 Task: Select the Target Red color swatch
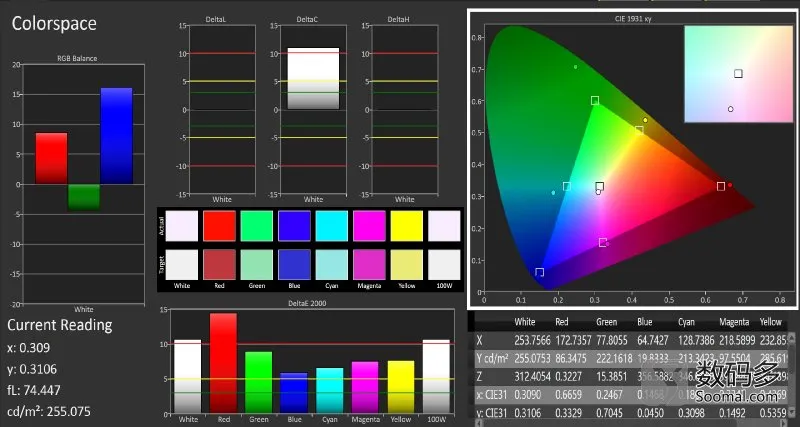(219, 265)
